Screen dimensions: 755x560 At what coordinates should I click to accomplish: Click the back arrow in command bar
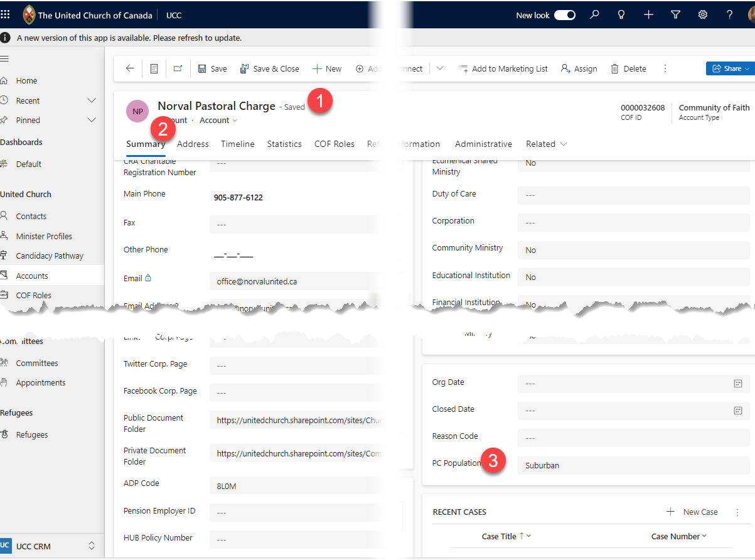pyautogui.click(x=130, y=68)
